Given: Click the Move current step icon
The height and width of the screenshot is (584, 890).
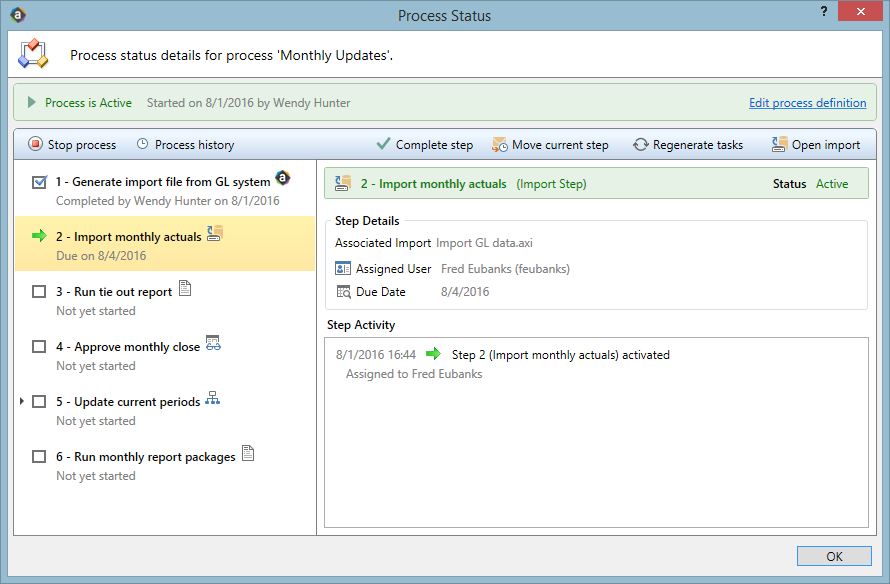Looking at the screenshot, I should tap(499, 145).
